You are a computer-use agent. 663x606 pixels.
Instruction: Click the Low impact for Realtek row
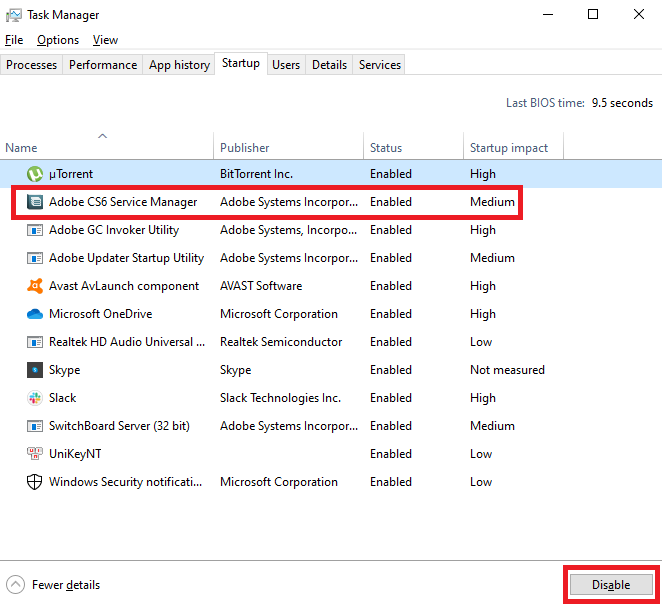(x=481, y=342)
